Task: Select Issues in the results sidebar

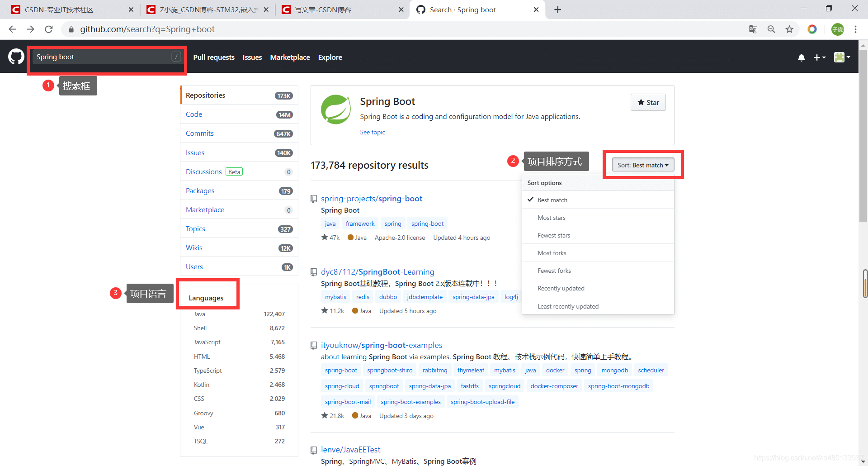Action: [x=239, y=153]
